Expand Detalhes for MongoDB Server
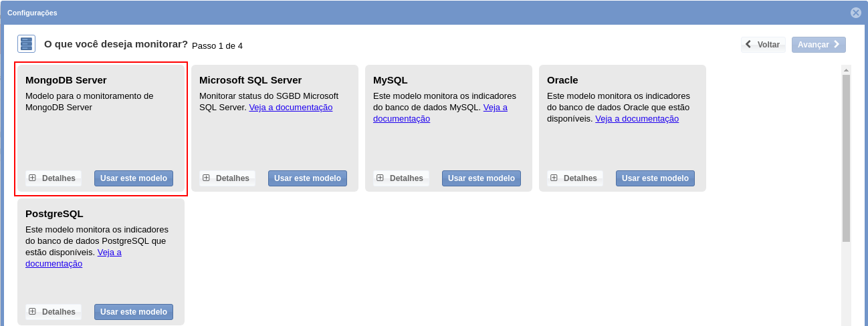The image size is (868, 326). tap(53, 178)
